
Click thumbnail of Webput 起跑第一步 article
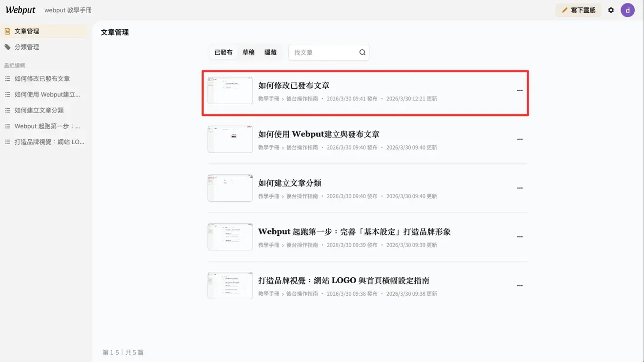pyautogui.click(x=230, y=237)
